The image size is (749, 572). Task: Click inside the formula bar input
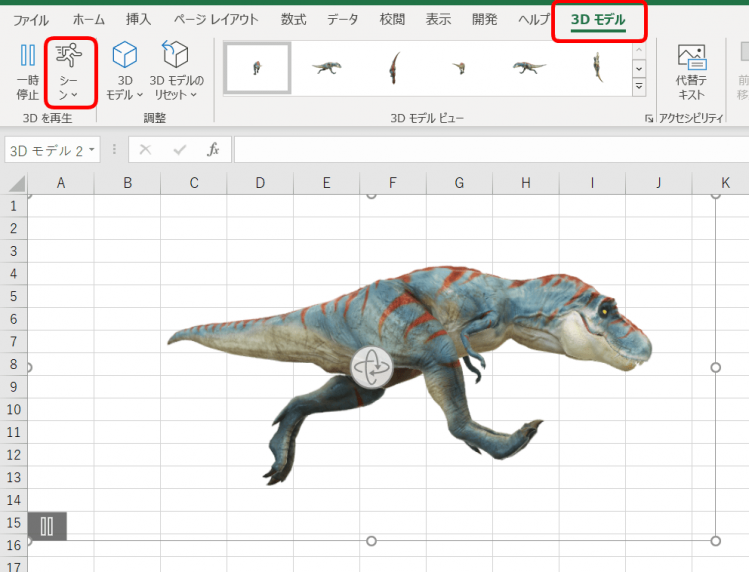pos(491,150)
